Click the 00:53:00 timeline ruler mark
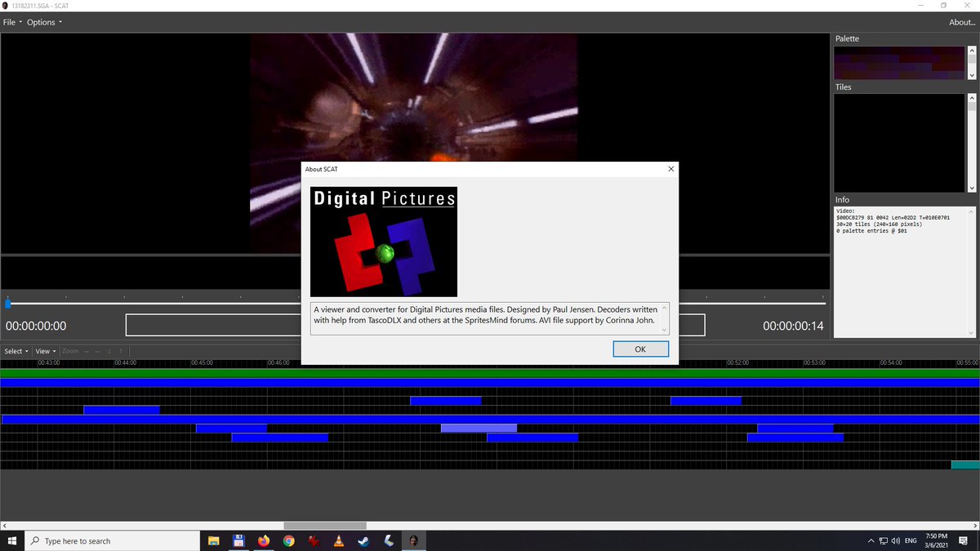This screenshot has height=551, width=980. [x=814, y=362]
